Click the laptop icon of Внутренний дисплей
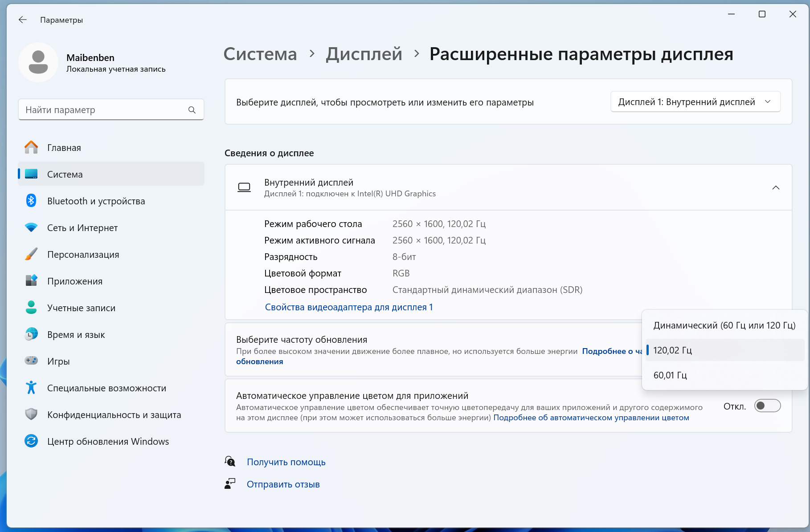This screenshot has width=810, height=532. pos(244,187)
